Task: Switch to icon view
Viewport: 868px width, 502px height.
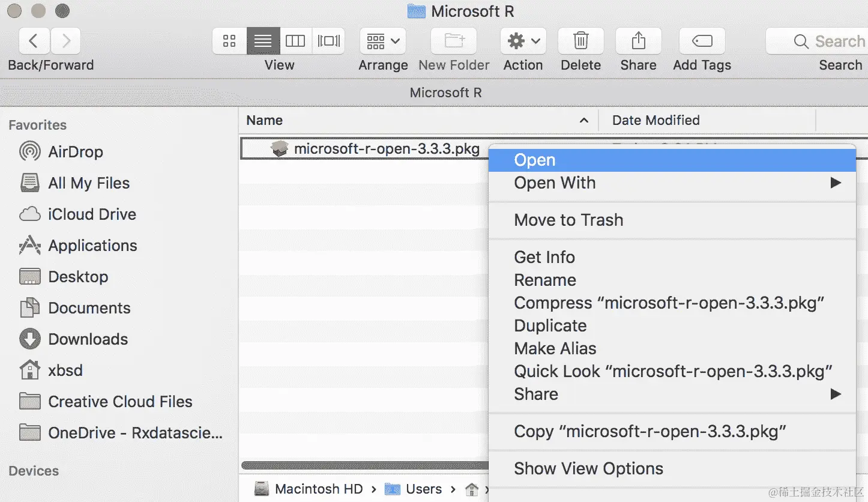Action: tap(229, 41)
